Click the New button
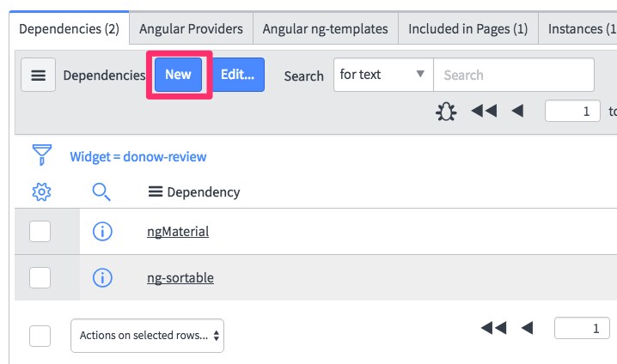The height and width of the screenshot is (364, 617). coord(178,75)
